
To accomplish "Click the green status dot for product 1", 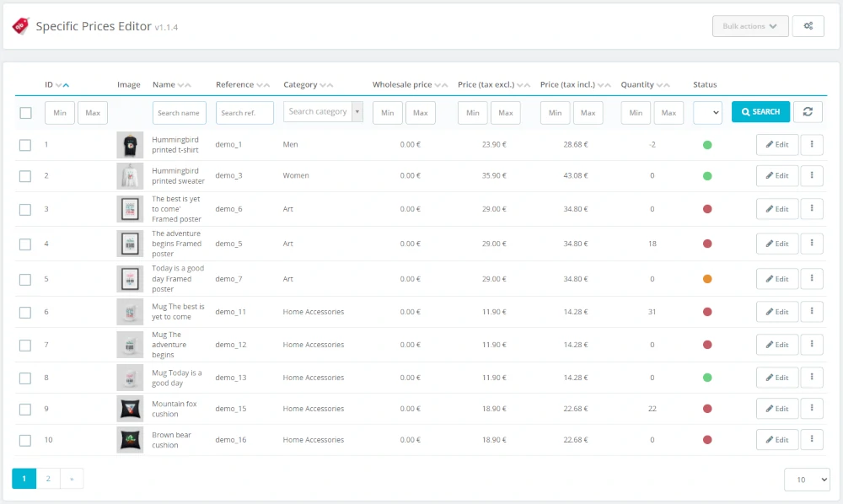I will tap(707, 145).
